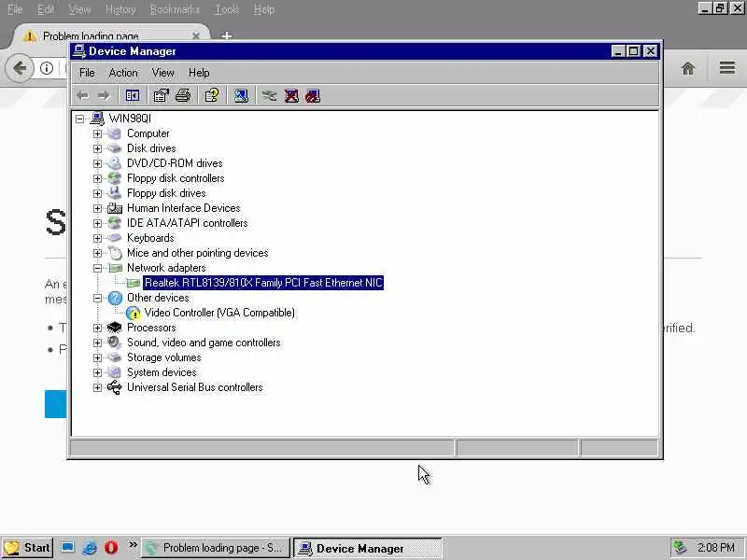Click Show Desktop quick launch icon
The width and height of the screenshot is (747, 560).
[67, 547]
